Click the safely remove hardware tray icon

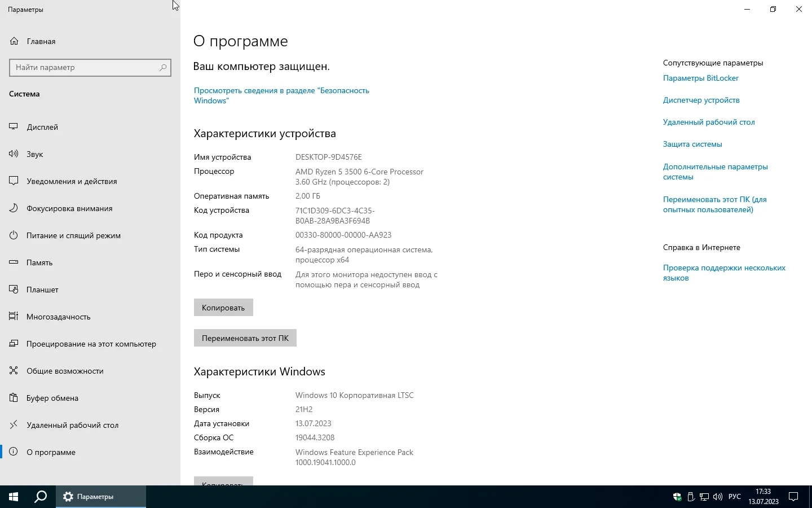(691, 497)
